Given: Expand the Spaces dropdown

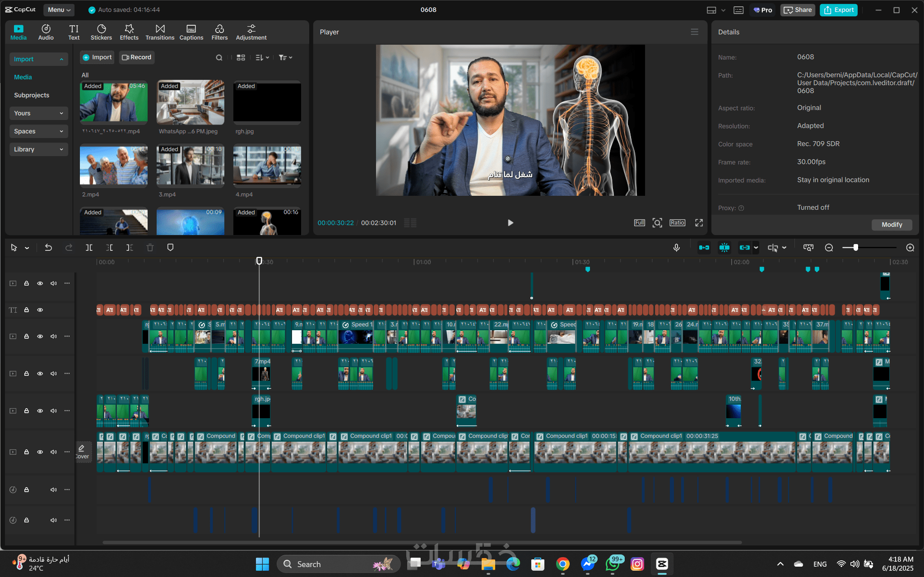Looking at the screenshot, I should click(38, 131).
